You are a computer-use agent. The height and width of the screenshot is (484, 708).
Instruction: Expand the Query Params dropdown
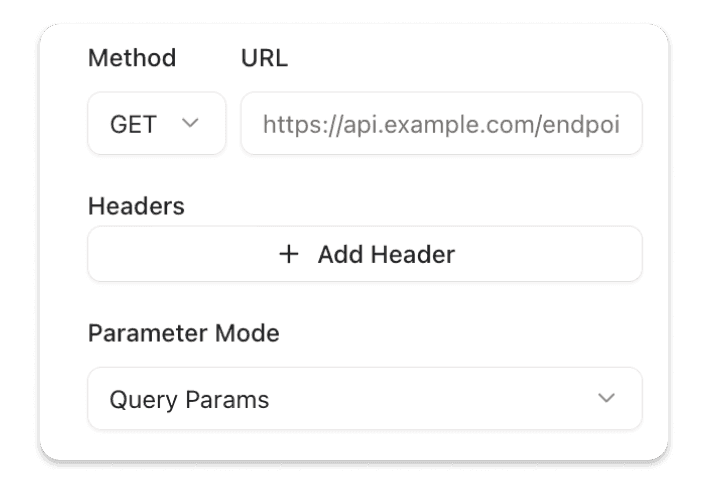click(365, 399)
